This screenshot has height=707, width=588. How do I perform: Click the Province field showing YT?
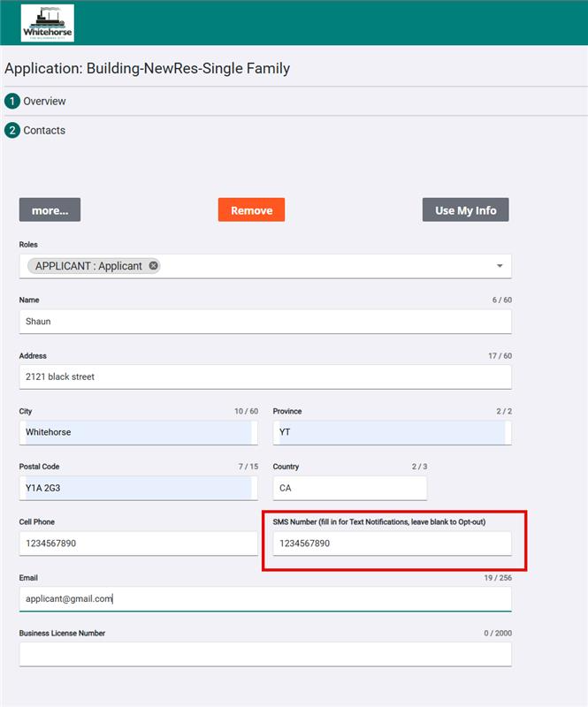tap(391, 433)
